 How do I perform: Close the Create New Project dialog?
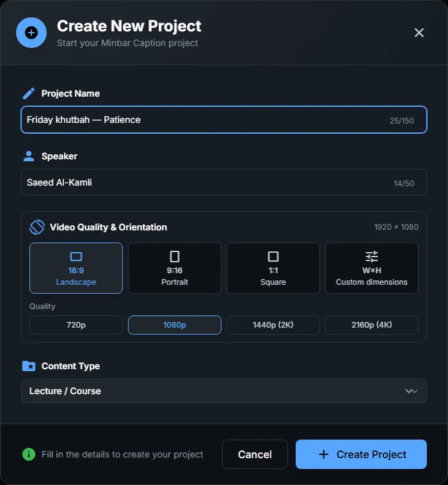coord(419,33)
